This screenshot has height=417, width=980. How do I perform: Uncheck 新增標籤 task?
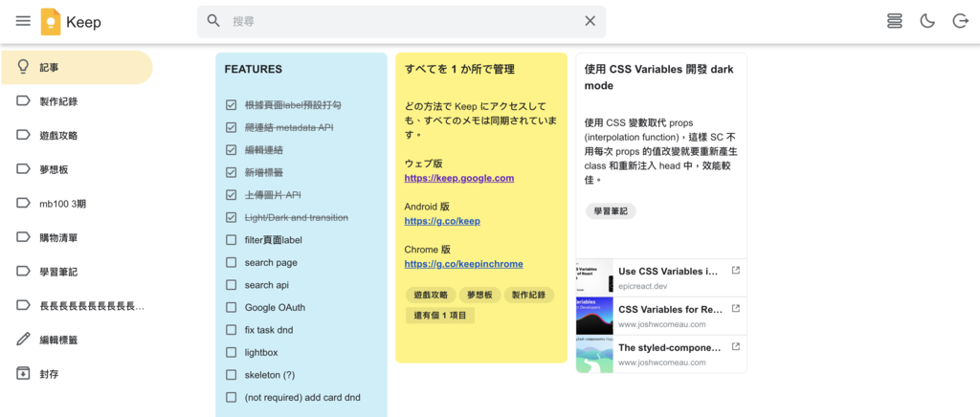point(232,172)
